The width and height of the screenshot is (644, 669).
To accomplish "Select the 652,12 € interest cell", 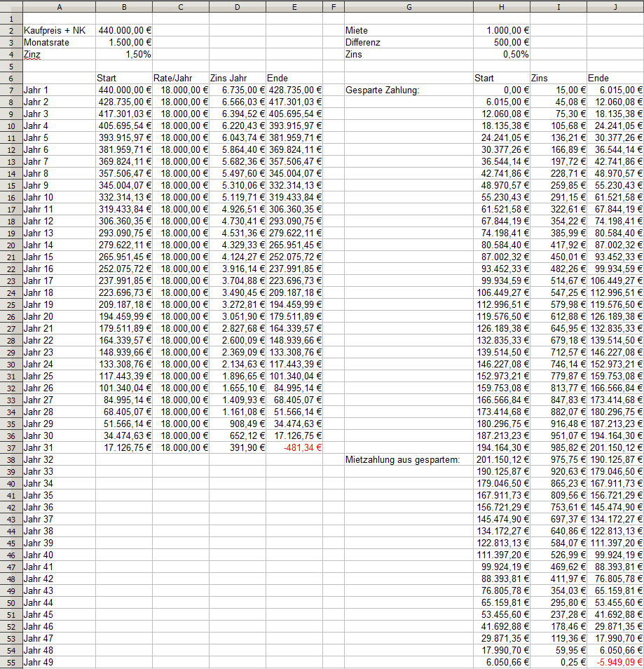I will click(x=238, y=436).
